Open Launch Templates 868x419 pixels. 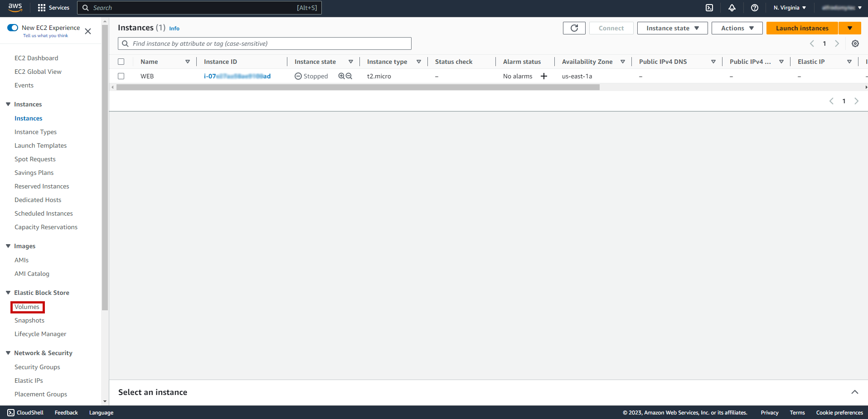tap(40, 145)
